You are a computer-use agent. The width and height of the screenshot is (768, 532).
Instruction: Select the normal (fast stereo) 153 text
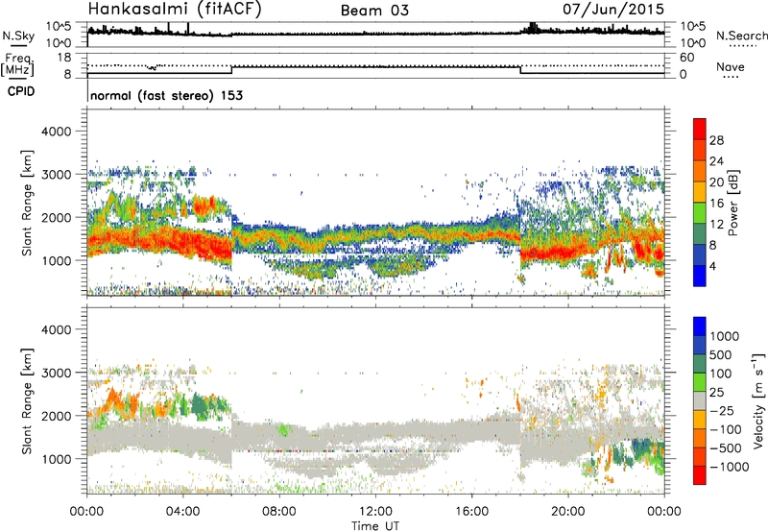[x=166, y=95]
